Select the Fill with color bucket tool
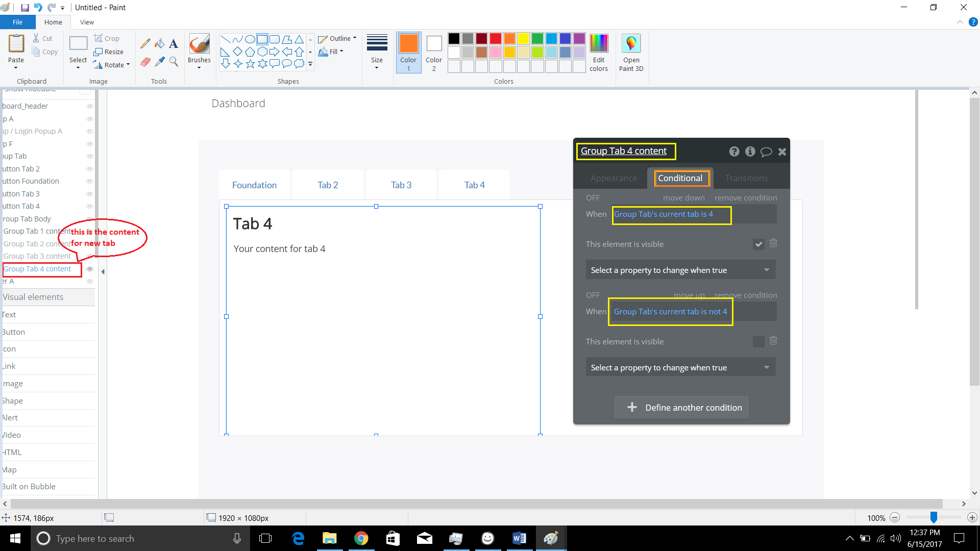This screenshot has width=980, height=551. (160, 44)
